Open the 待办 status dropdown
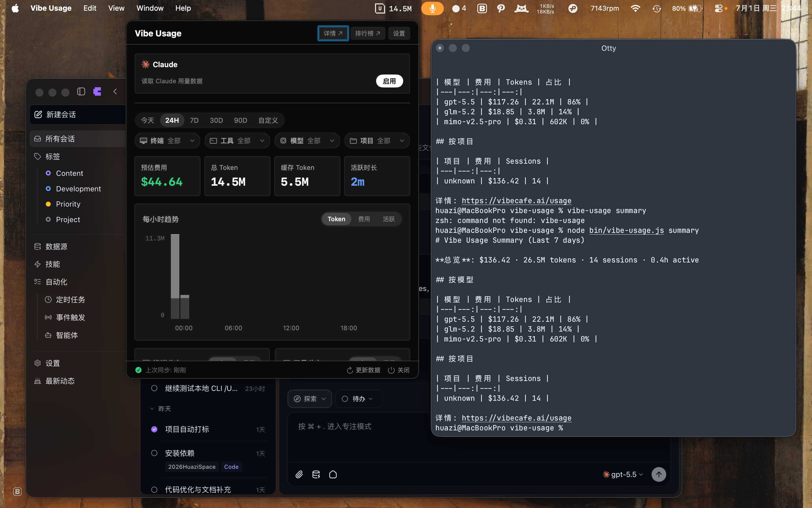This screenshot has height=508, width=812. click(x=358, y=399)
